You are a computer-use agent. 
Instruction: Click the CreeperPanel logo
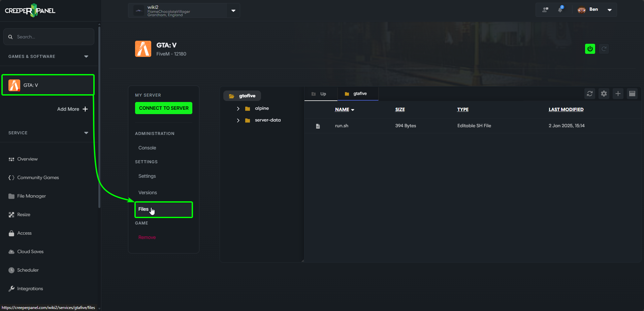tap(30, 10)
